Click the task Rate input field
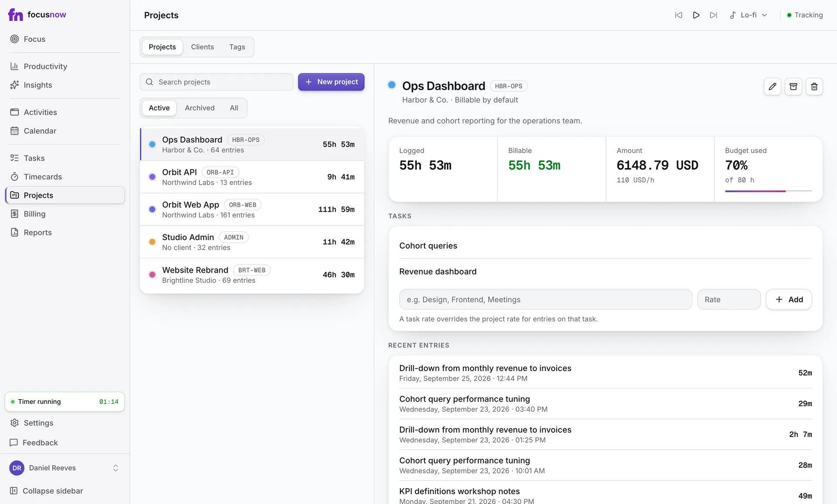 pyautogui.click(x=729, y=300)
